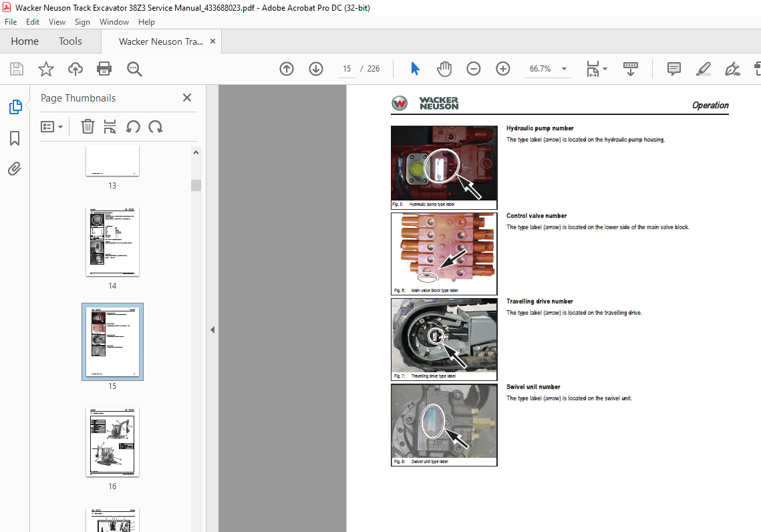Image resolution: width=761 pixels, height=532 pixels.
Task: Collapse the navigation pane with the arrow
Action: (x=212, y=330)
